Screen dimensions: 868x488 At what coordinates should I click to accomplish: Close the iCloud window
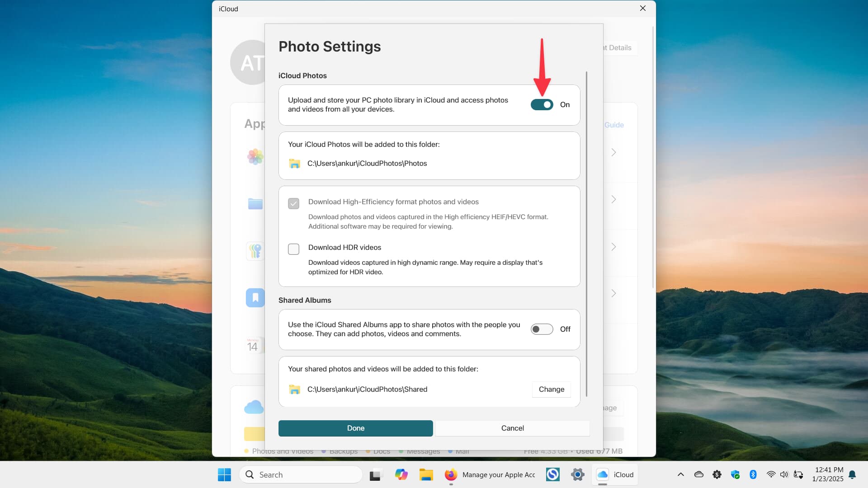click(x=642, y=9)
